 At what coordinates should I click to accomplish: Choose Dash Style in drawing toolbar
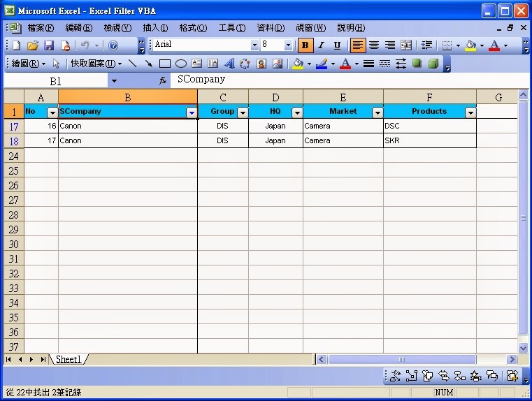[384, 64]
